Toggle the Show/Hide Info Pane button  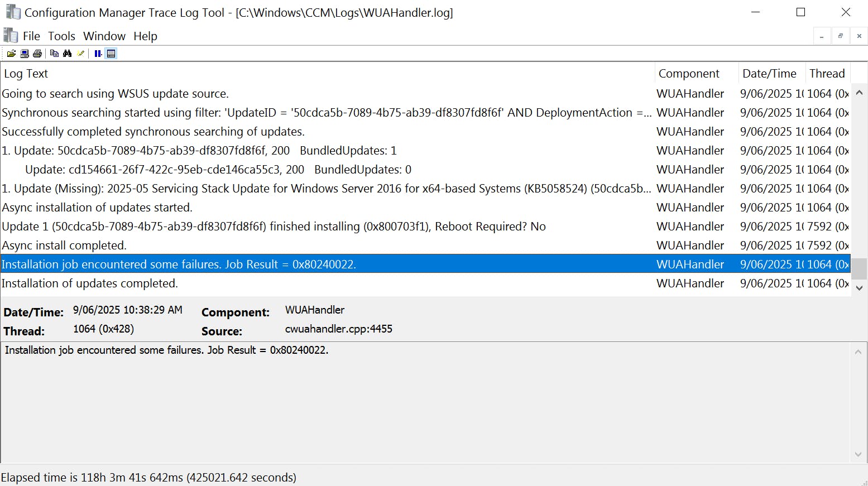coord(111,54)
